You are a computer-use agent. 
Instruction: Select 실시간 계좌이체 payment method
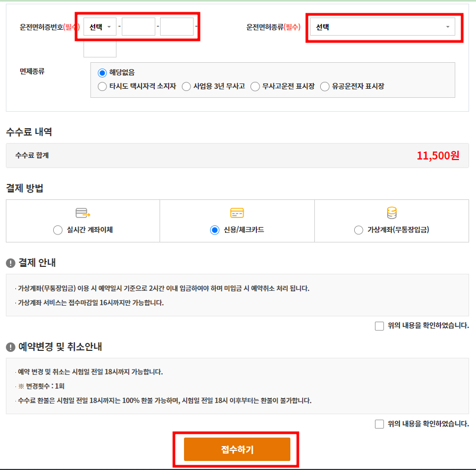[57, 230]
